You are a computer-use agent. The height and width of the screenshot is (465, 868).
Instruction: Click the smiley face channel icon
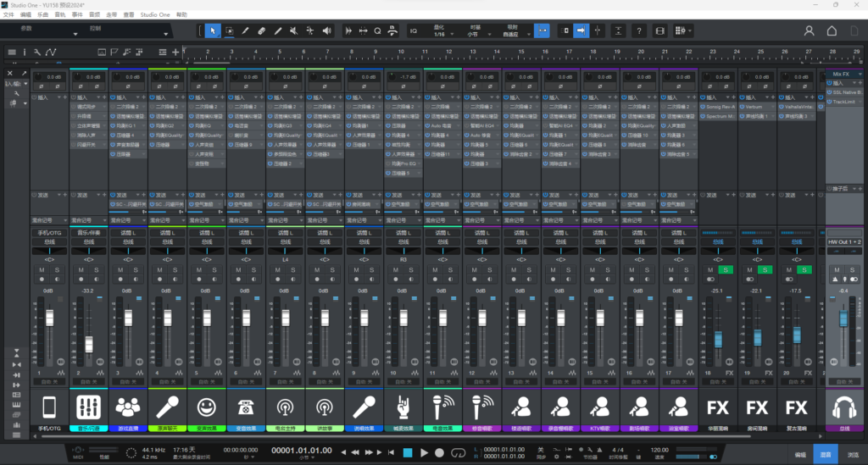[206, 407]
